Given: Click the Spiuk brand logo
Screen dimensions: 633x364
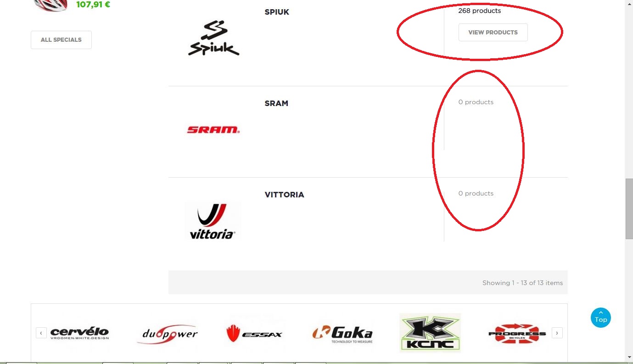Looking at the screenshot, I should pyautogui.click(x=214, y=39).
